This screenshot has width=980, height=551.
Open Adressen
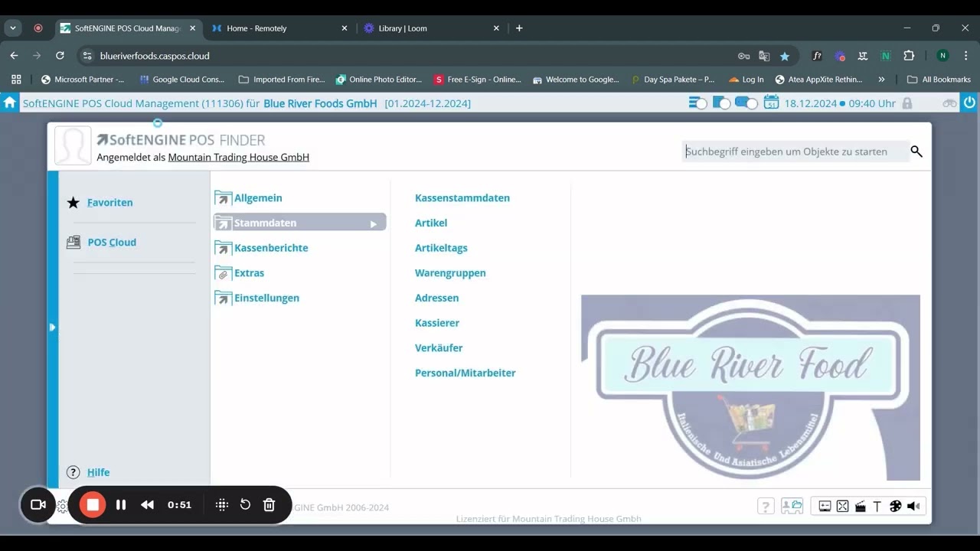(x=436, y=298)
